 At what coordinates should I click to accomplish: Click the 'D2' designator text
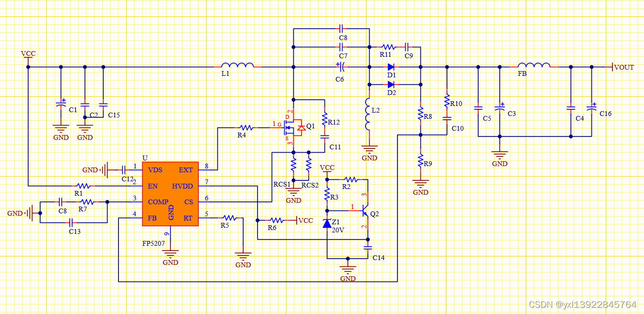pyautogui.click(x=392, y=93)
